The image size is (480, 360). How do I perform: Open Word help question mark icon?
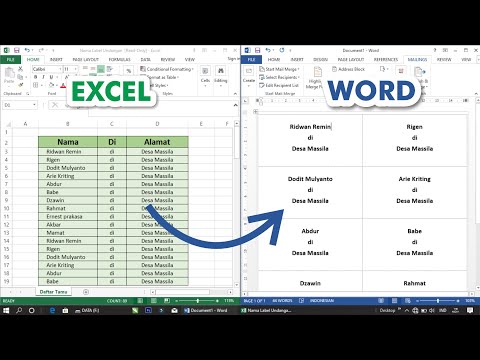click(x=435, y=50)
